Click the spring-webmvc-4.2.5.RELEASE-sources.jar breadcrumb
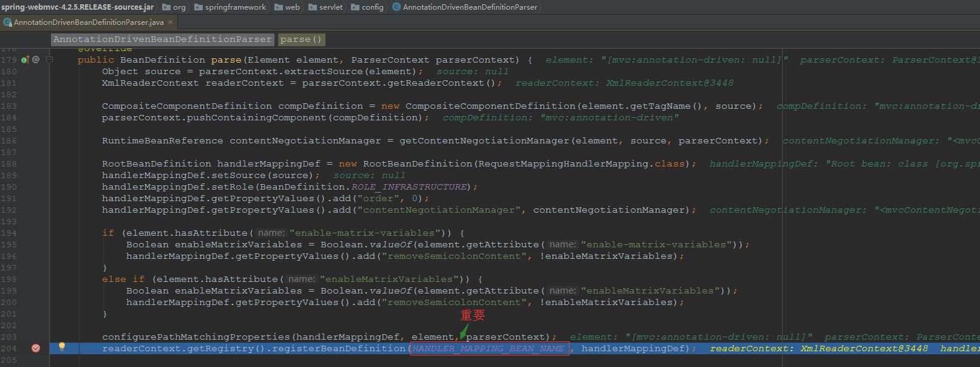This screenshot has width=980, height=367. point(77,7)
